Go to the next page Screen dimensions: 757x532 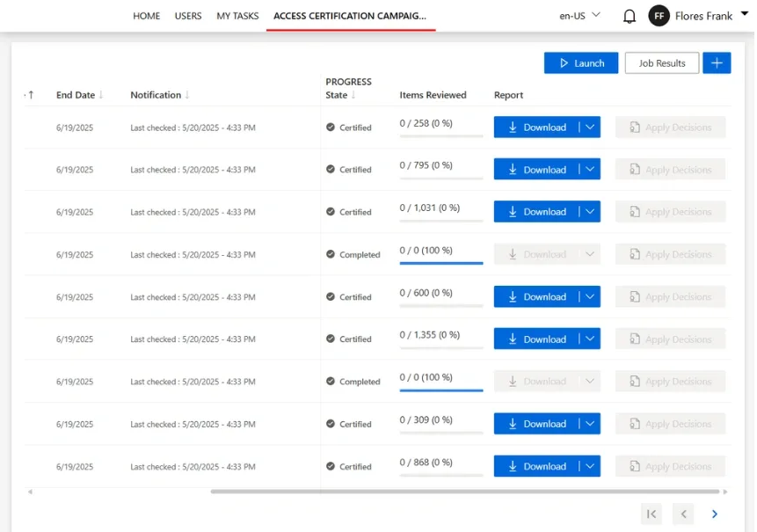click(x=717, y=515)
